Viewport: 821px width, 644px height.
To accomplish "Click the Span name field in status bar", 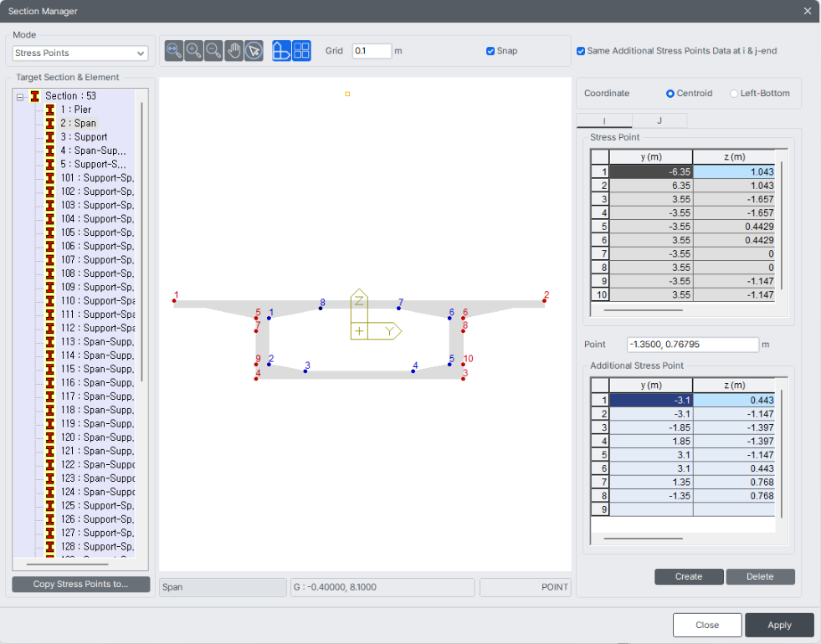I will pyautogui.click(x=223, y=587).
